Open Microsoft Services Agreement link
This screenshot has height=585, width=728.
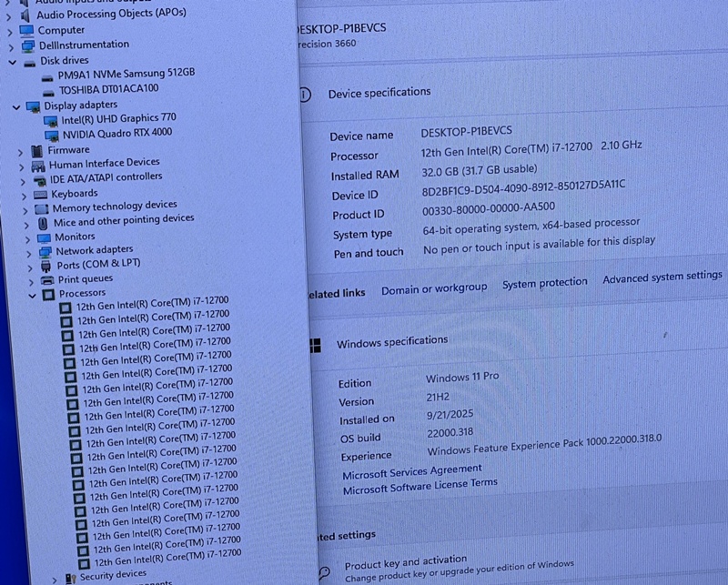[x=412, y=472]
